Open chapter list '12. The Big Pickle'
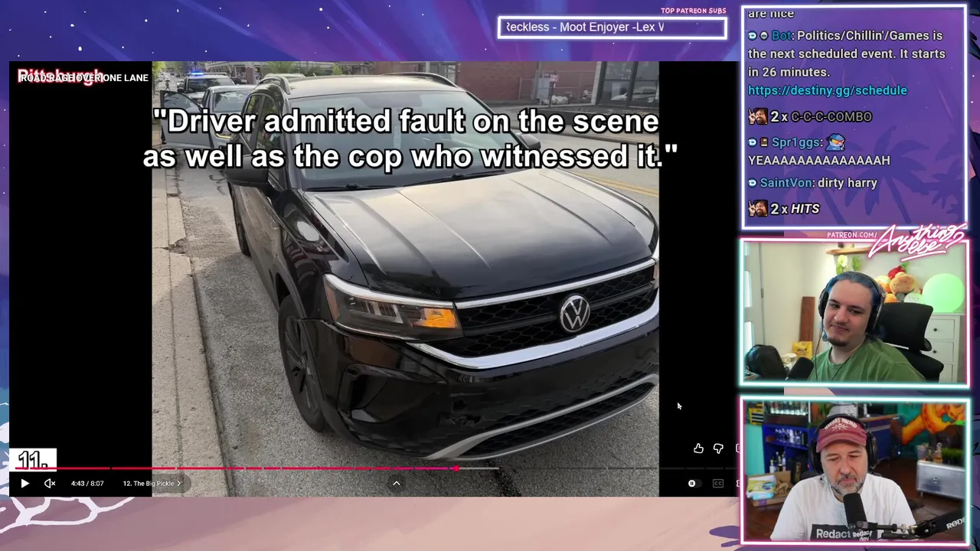Image resolution: width=980 pixels, height=551 pixels. (152, 484)
